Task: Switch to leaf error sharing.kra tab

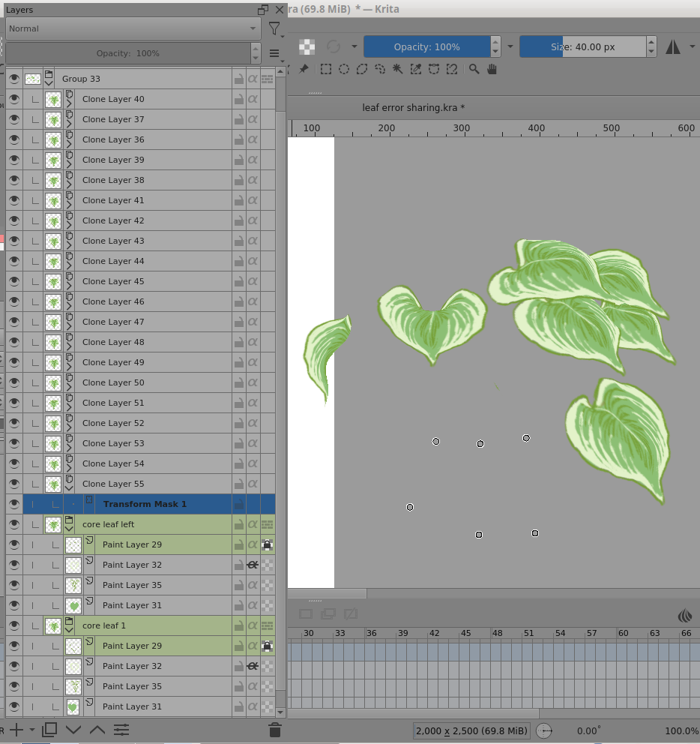Action: point(413,107)
